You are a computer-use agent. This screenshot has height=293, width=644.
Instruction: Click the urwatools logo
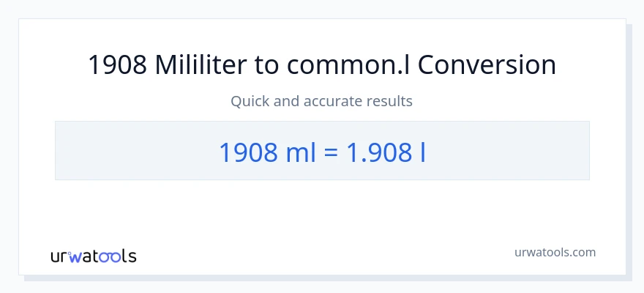pos(93,256)
